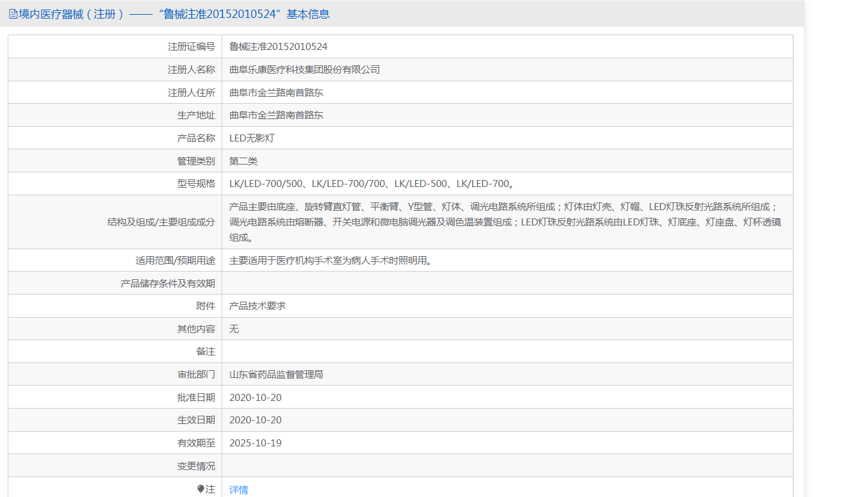Click the structure composition paragraph starting 产品主要由底座
Viewport: 868px width, 497px height.
pyautogui.click(x=505, y=222)
